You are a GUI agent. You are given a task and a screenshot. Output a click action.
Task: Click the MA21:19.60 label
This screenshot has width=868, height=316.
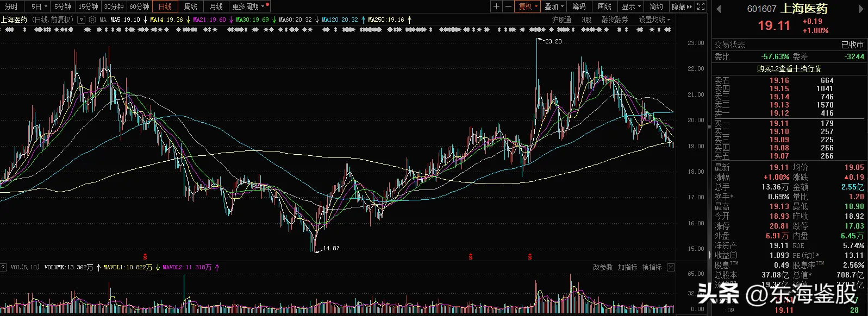pos(209,20)
